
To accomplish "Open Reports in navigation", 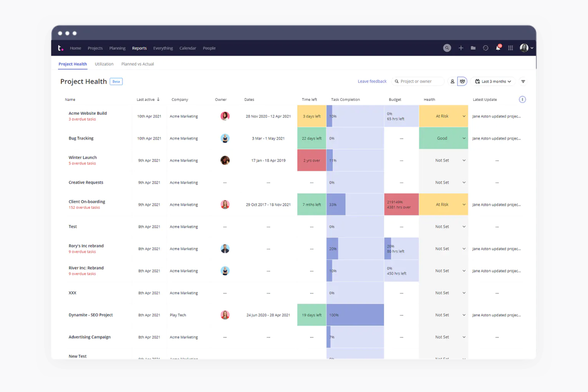I will tap(139, 48).
